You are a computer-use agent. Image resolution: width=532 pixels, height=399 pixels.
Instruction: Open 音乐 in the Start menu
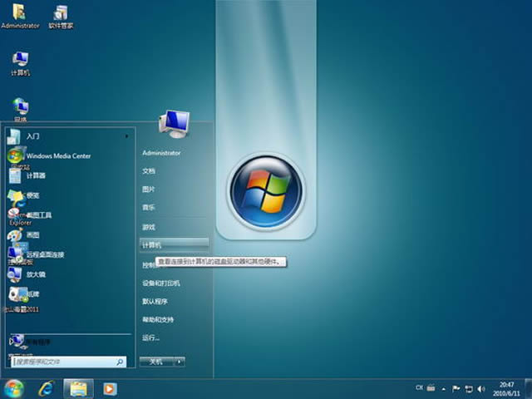pos(148,207)
